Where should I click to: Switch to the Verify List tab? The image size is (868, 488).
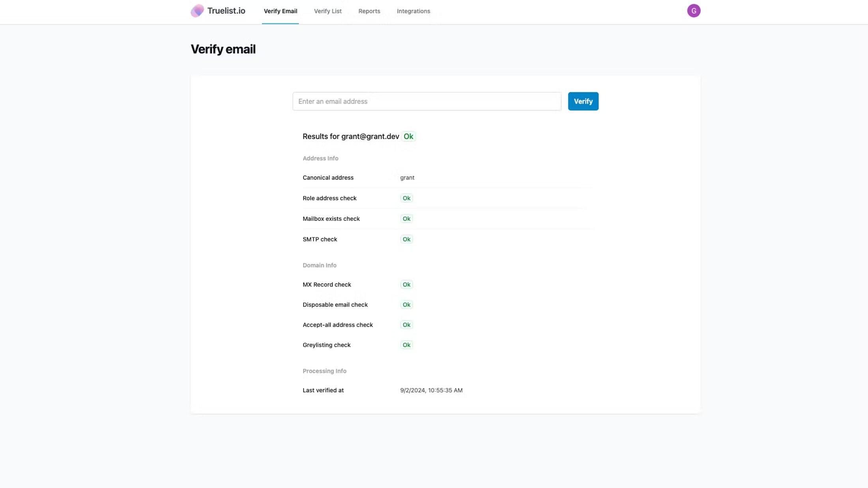pos(328,11)
